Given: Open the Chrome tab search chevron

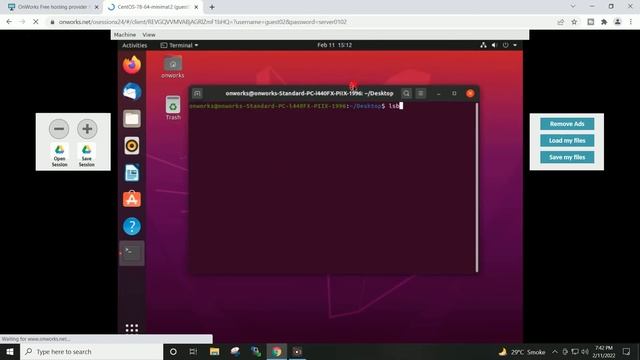Looking at the screenshot, I should tap(573, 7).
